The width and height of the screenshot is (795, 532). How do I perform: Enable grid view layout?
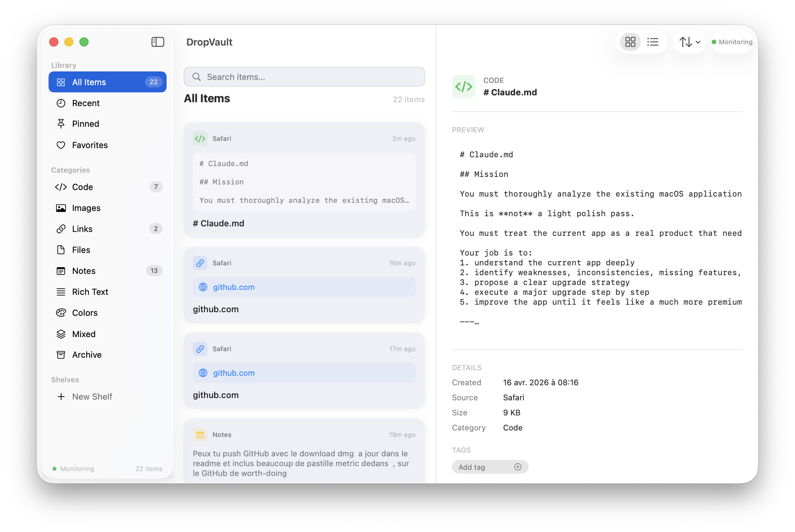pos(630,42)
